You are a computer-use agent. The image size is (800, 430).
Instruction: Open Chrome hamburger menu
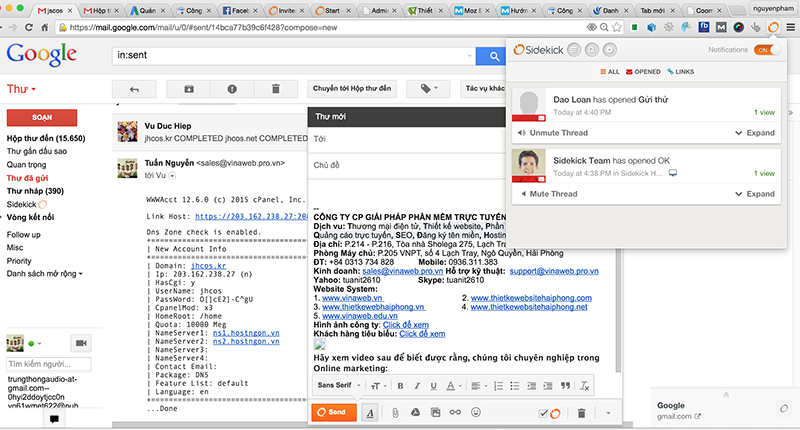pyautogui.click(x=790, y=27)
